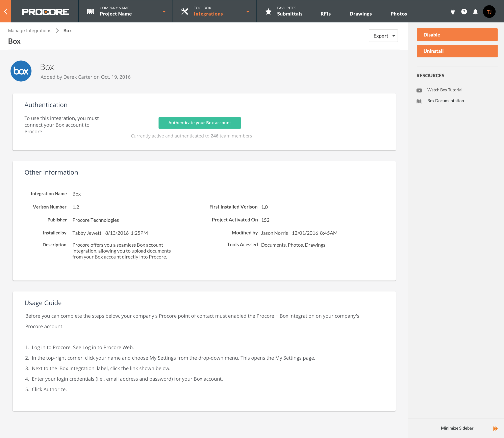Click the plug integrations icon

click(453, 11)
